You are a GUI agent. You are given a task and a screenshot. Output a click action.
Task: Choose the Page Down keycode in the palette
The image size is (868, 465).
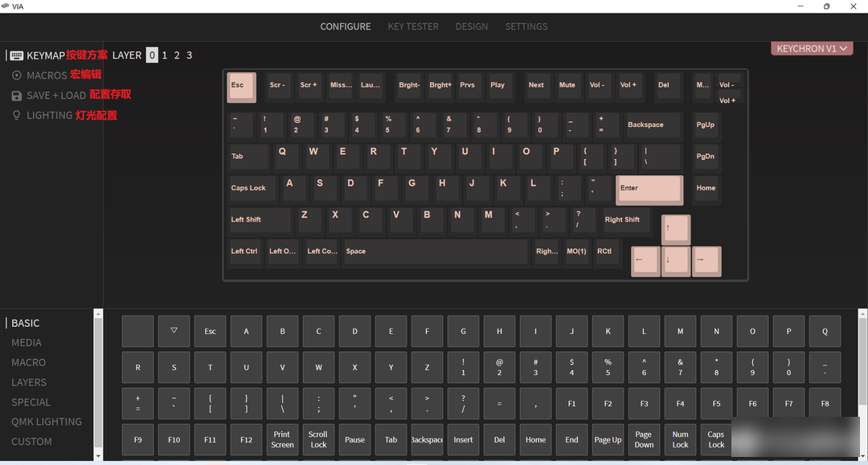tap(644, 439)
